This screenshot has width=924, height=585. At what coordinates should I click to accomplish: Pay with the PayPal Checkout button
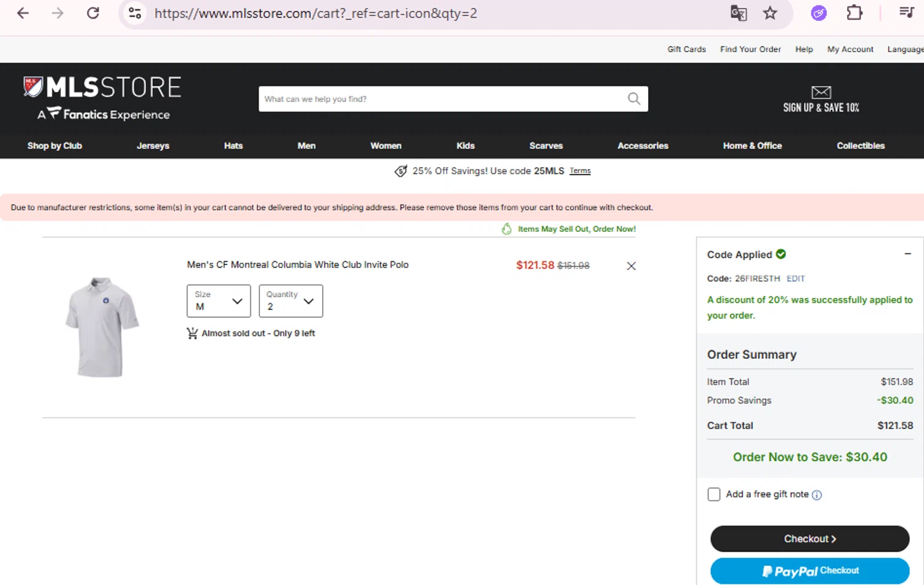click(x=810, y=571)
